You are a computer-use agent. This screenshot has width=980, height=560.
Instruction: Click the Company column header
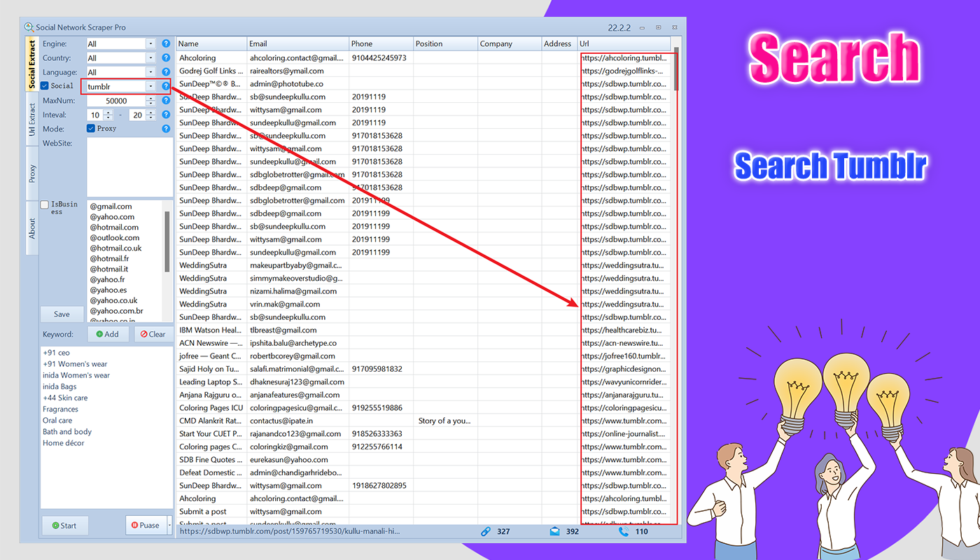510,43
